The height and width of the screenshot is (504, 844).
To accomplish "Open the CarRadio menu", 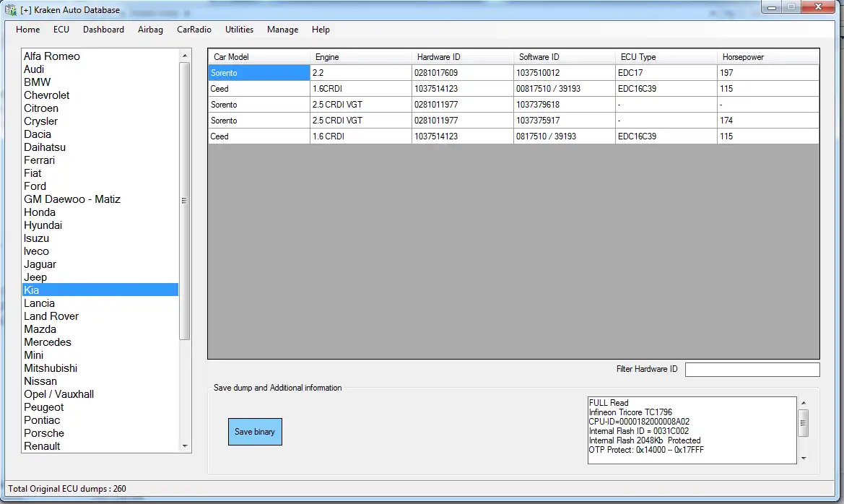I will [193, 30].
